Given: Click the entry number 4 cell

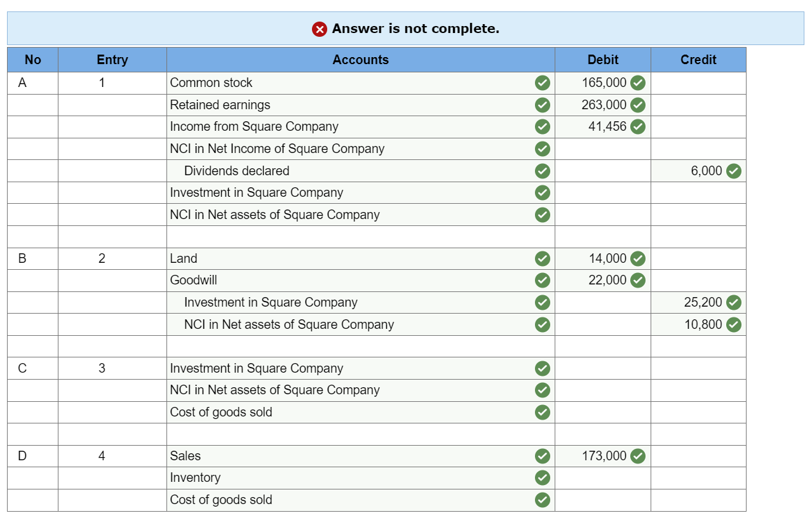Looking at the screenshot, I should click(112, 456).
